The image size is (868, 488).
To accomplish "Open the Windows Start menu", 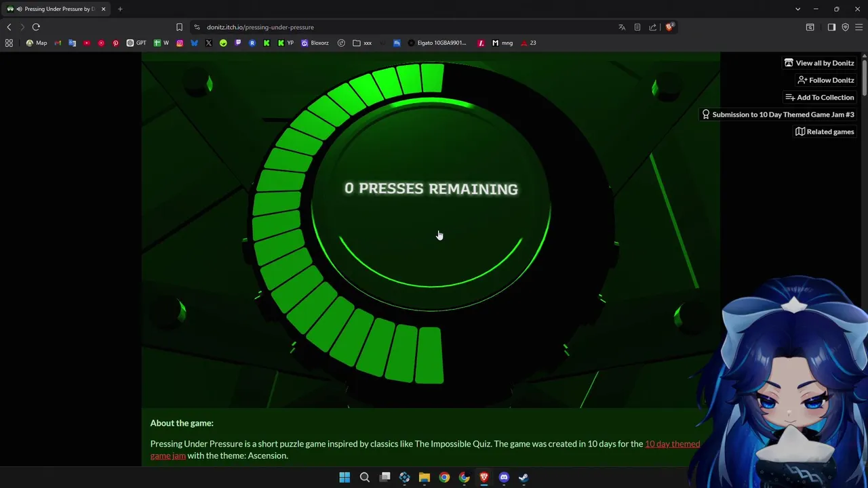I will tap(344, 477).
